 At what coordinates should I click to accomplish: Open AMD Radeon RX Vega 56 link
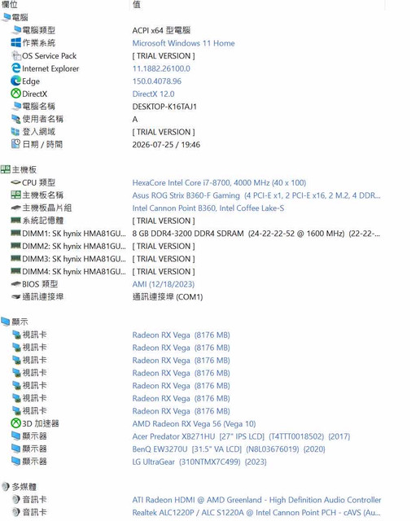(194, 423)
